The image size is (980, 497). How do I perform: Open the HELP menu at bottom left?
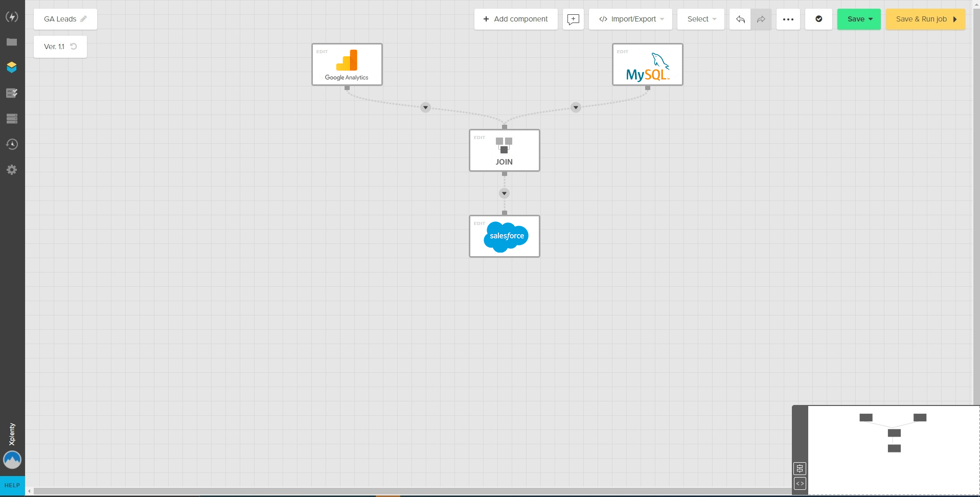[x=12, y=485]
